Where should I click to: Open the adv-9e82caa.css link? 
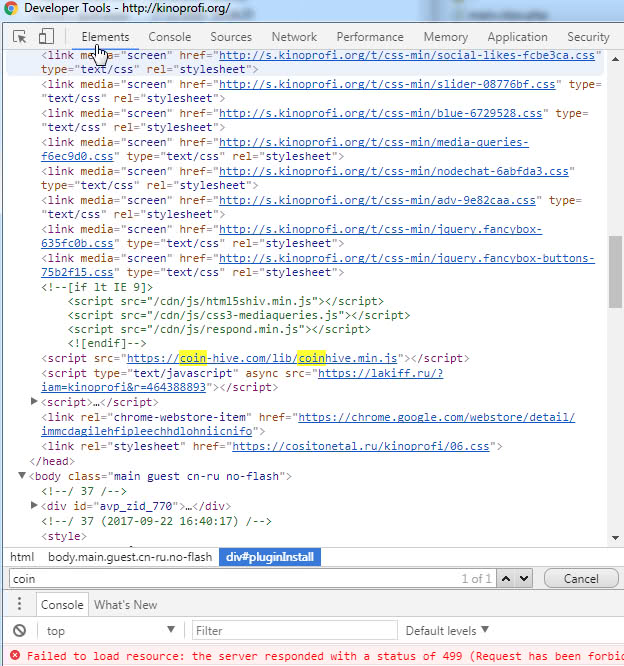[x=377, y=200]
